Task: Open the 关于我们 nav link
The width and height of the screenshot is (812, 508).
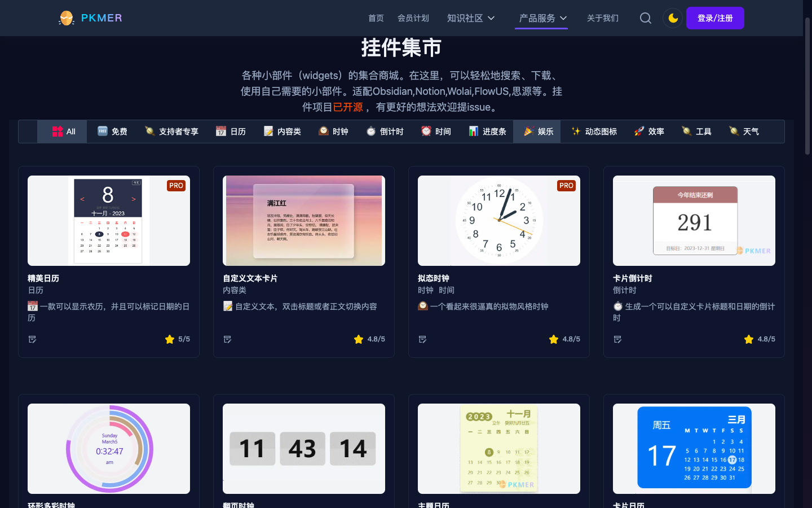Action: pos(603,18)
